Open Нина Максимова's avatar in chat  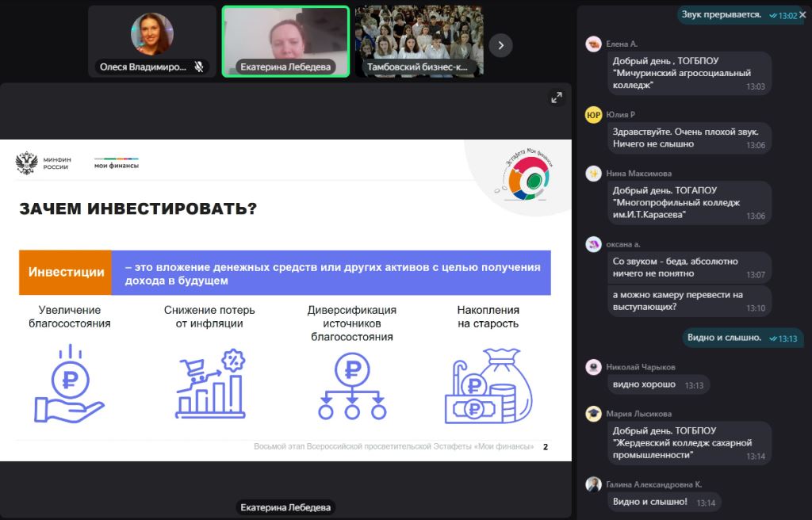[593, 174]
